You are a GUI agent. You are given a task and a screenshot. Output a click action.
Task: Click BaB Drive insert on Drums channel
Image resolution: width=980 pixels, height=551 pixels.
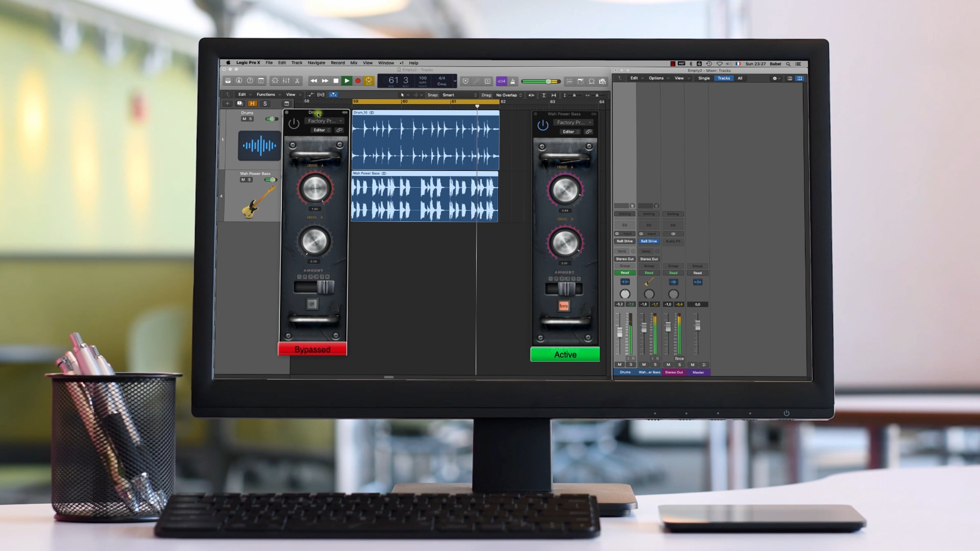click(624, 241)
